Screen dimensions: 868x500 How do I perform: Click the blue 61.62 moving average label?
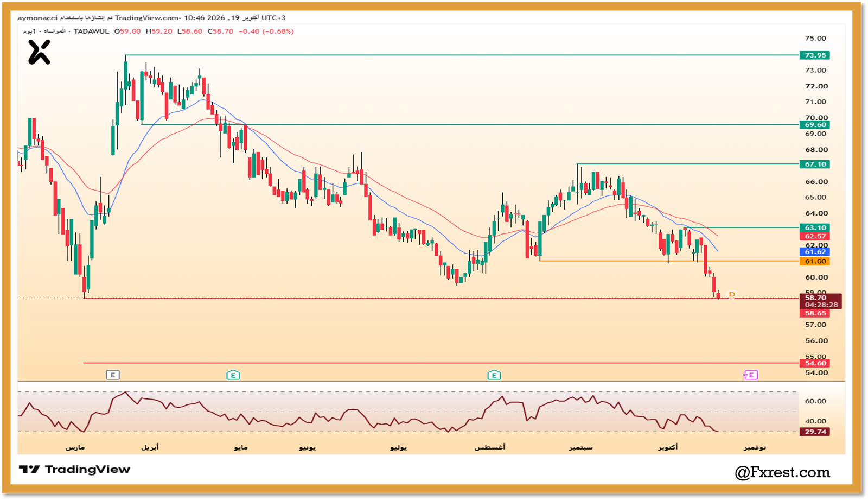pyautogui.click(x=815, y=252)
